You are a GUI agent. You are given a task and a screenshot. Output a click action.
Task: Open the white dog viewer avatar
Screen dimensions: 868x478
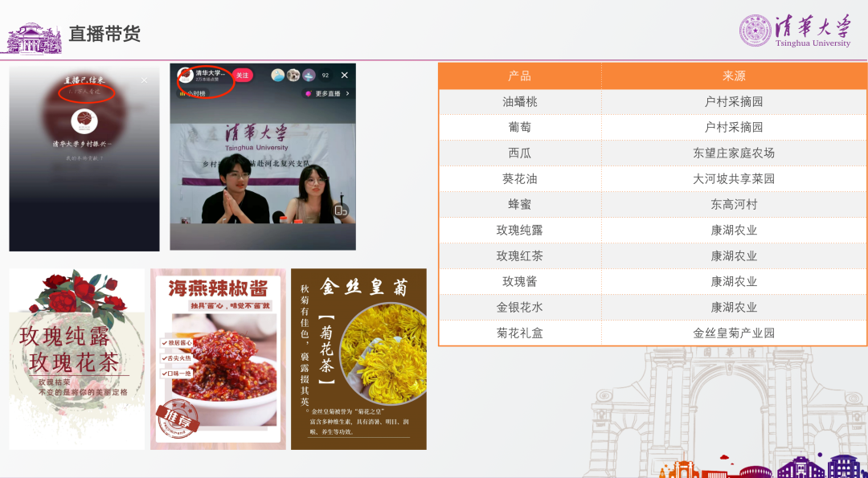[293, 76]
